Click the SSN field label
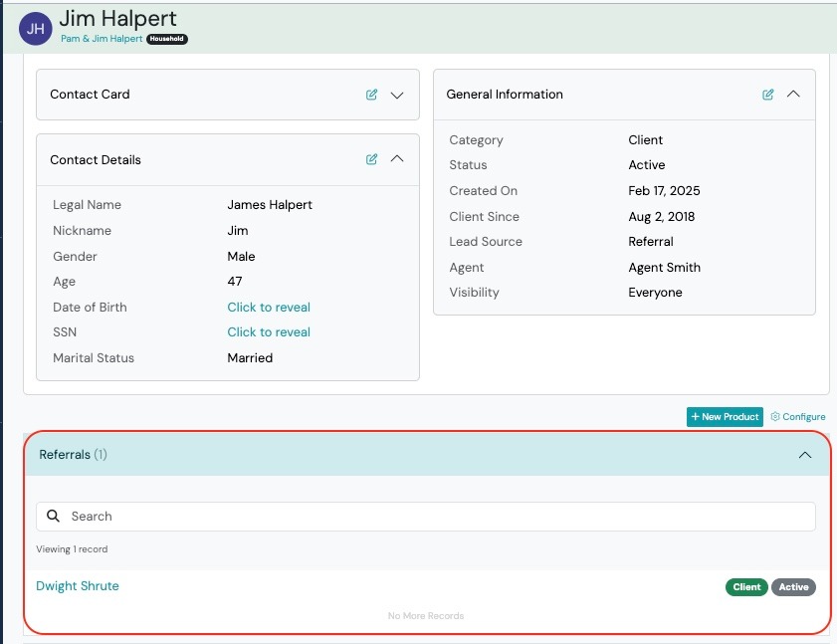Viewport: 837px width, 644px height. (x=65, y=332)
